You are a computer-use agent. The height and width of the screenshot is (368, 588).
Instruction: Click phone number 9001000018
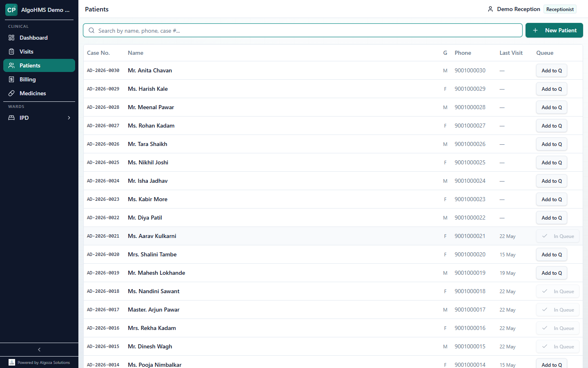tap(470, 291)
